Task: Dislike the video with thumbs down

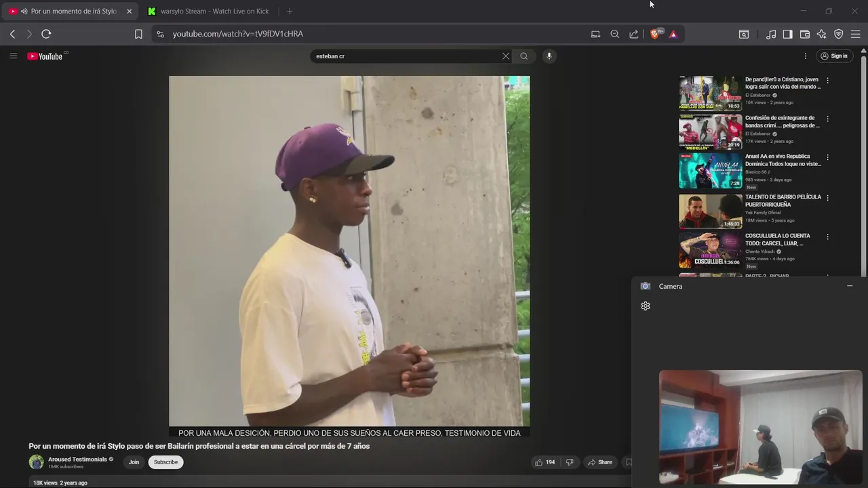Action: point(570,462)
